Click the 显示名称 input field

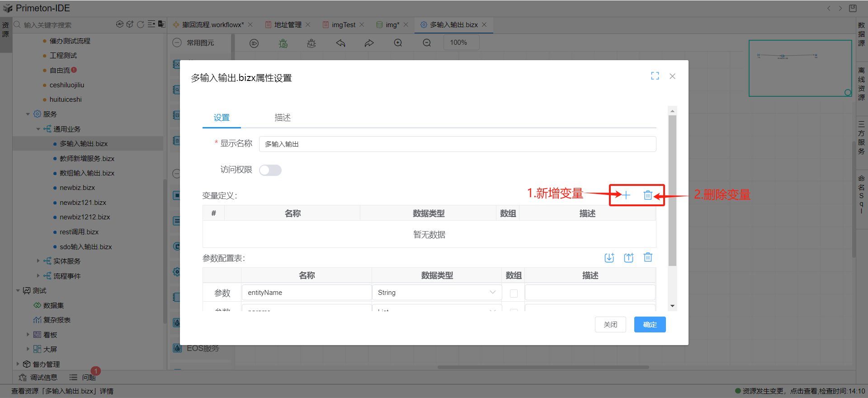click(457, 144)
